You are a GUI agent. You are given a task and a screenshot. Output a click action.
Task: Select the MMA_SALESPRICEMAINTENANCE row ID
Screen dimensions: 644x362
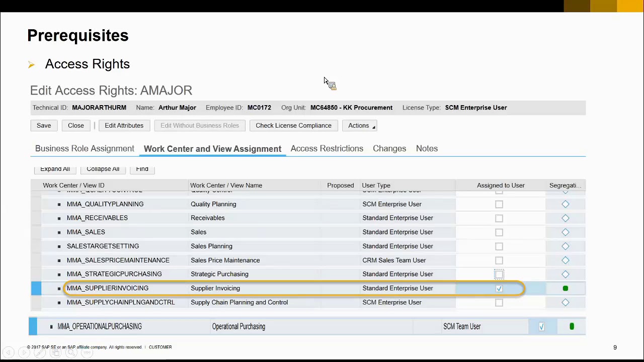click(x=118, y=260)
